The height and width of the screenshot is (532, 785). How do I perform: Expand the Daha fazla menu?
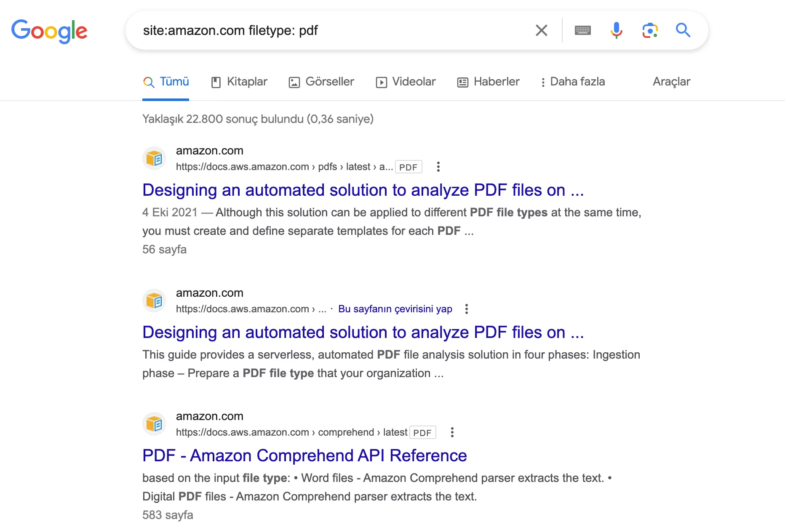(x=573, y=82)
